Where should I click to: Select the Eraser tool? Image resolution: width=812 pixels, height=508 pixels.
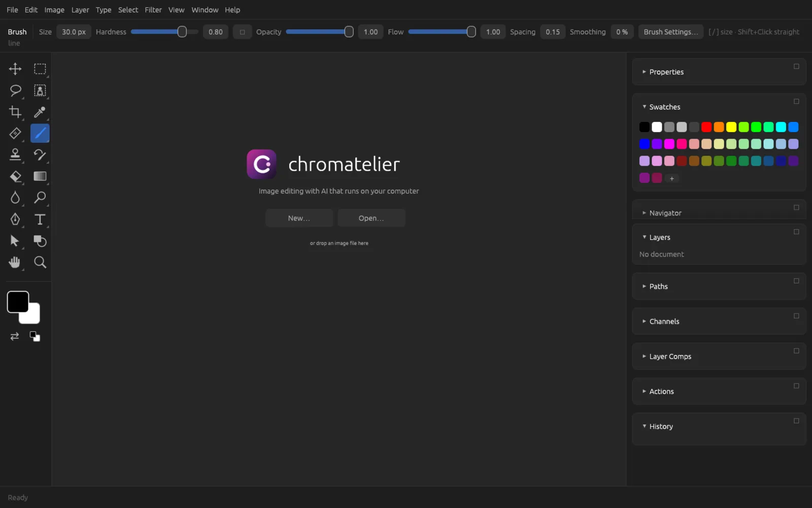click(x=15, y=176)
